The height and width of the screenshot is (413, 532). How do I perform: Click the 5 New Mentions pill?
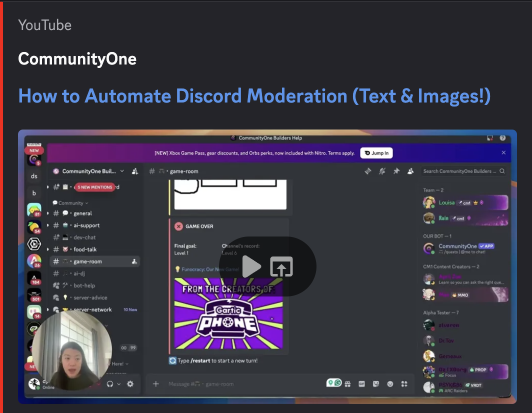94,187
